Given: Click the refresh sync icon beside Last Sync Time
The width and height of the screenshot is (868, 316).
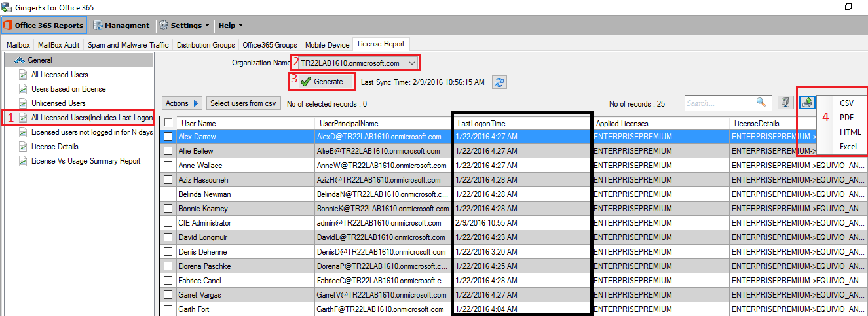Looking at the screenshot, I should [500, 82].
